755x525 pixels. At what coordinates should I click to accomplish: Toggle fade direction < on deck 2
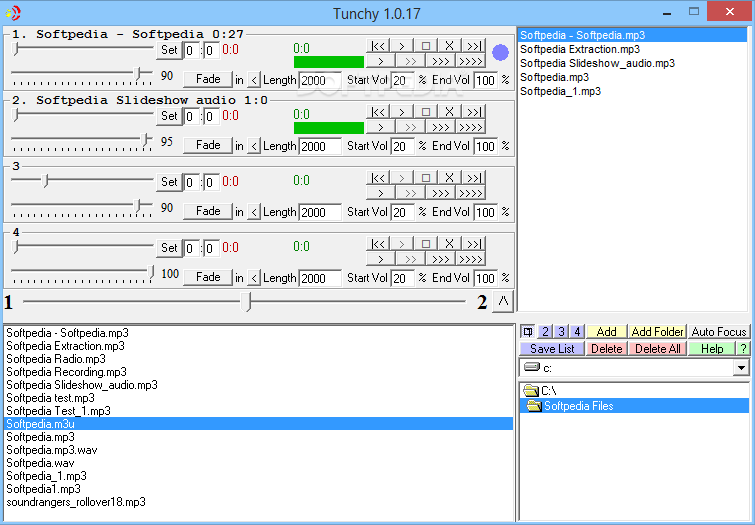coord(254,146)
